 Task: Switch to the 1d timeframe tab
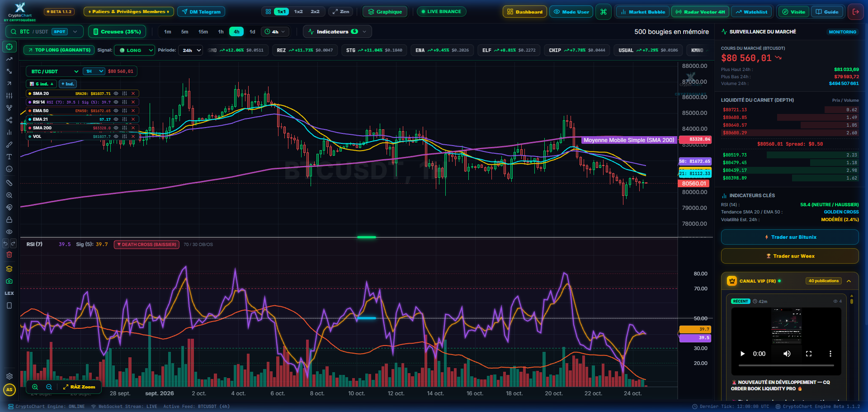(x=252, y=32)
